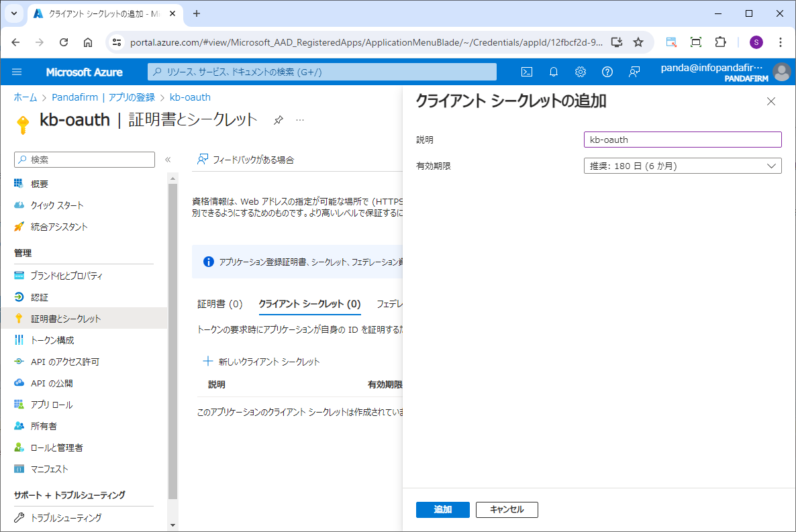Close the Add client secret panel
The width and height of the screenshot is (796, 532).
(x=770, y=101)
